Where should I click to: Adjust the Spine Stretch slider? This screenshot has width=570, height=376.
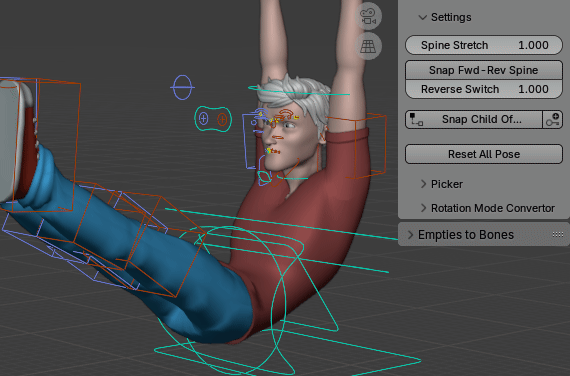[484, 45]
